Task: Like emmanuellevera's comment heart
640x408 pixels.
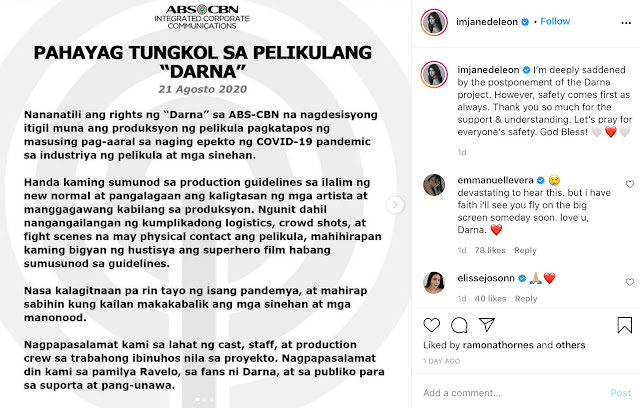Action: click(x=630, y=184)
